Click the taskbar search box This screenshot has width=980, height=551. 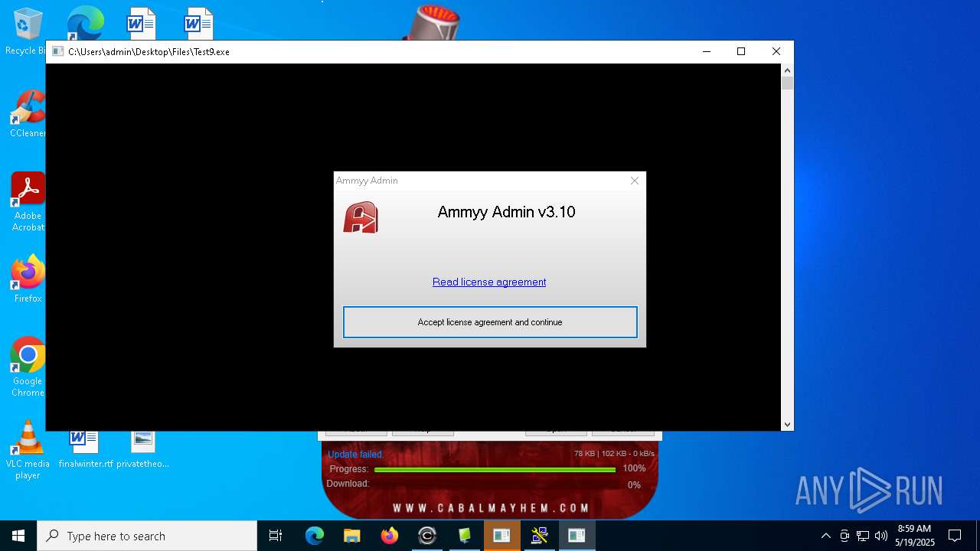pyautogui.click(x=147, y=536)
